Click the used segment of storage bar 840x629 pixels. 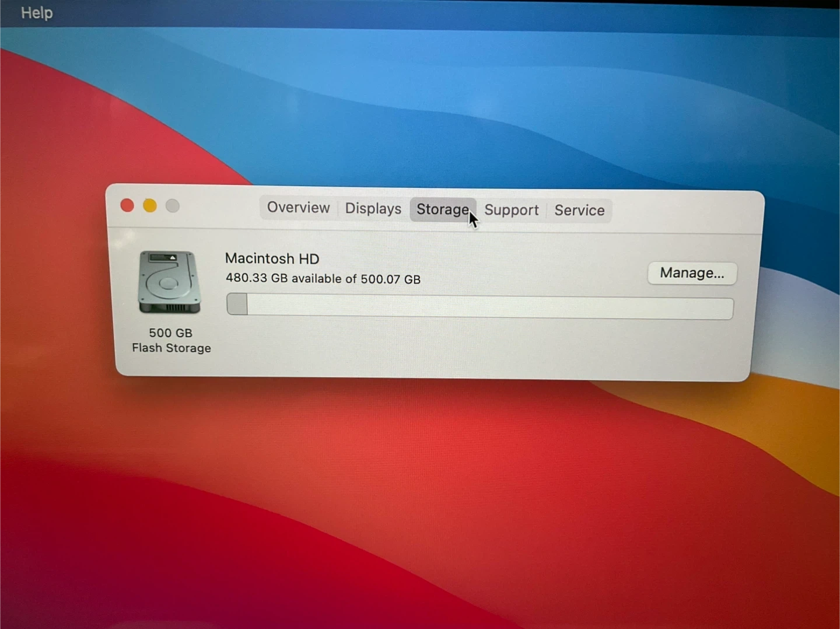tap(237, 304)
